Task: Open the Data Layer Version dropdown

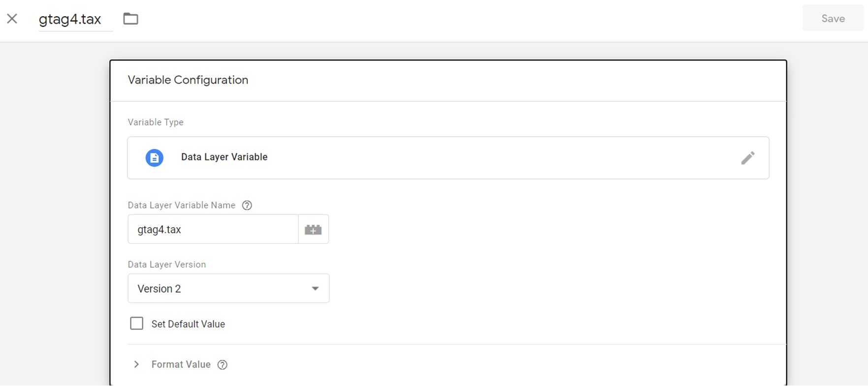Action: tap(228, 289)
